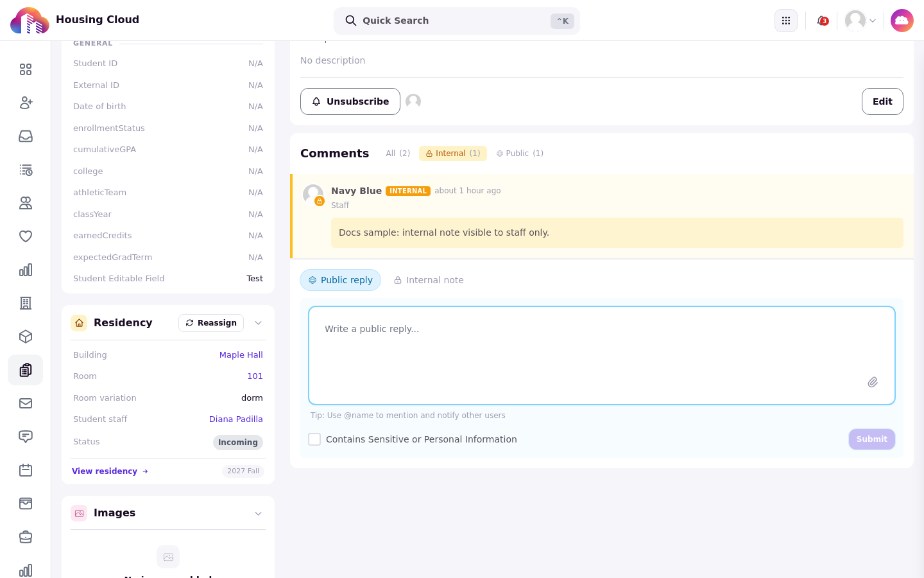
Task: Click the 2027 Fall term badge
Action: click(243, 471)
